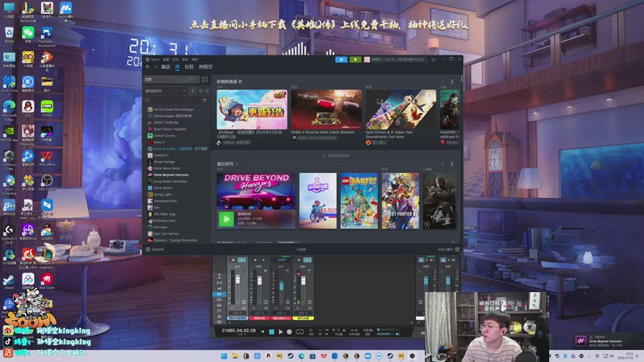Open the 社区 community tab

pyautogui.click(x=189, y=67)
